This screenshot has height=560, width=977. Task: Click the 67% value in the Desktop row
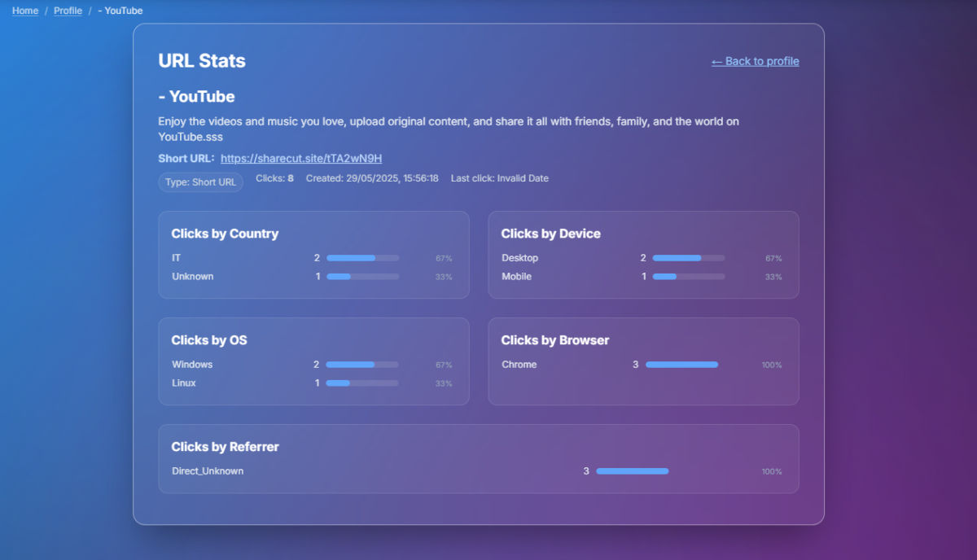pyautogui.click(x=773, y=259)
